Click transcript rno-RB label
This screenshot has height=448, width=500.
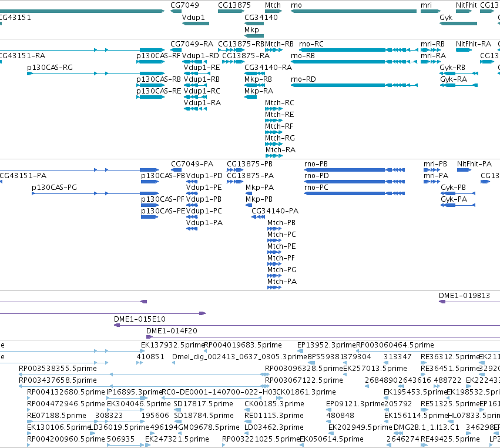(303, 55)
